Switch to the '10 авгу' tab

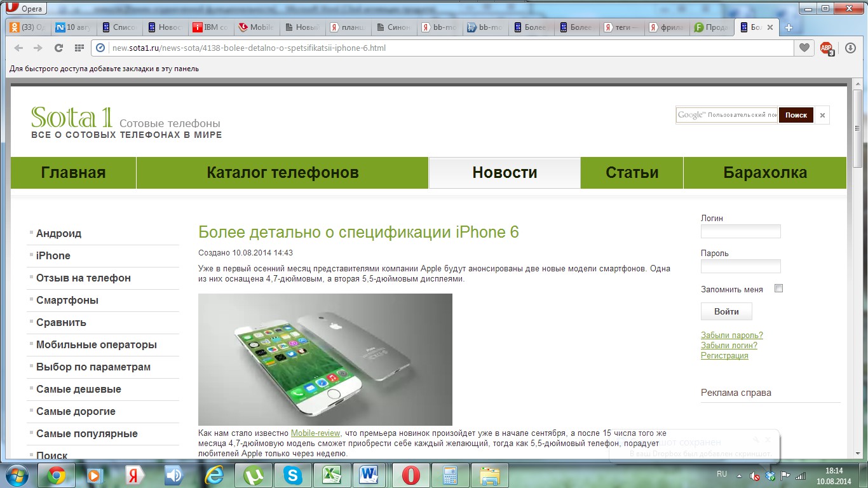(73, 27)
